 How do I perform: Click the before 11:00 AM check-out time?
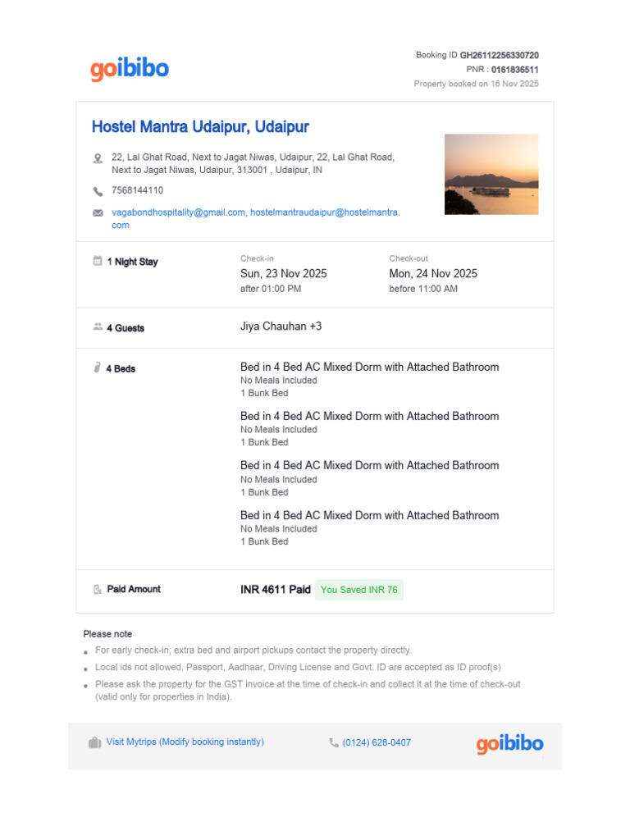(423, 289)
